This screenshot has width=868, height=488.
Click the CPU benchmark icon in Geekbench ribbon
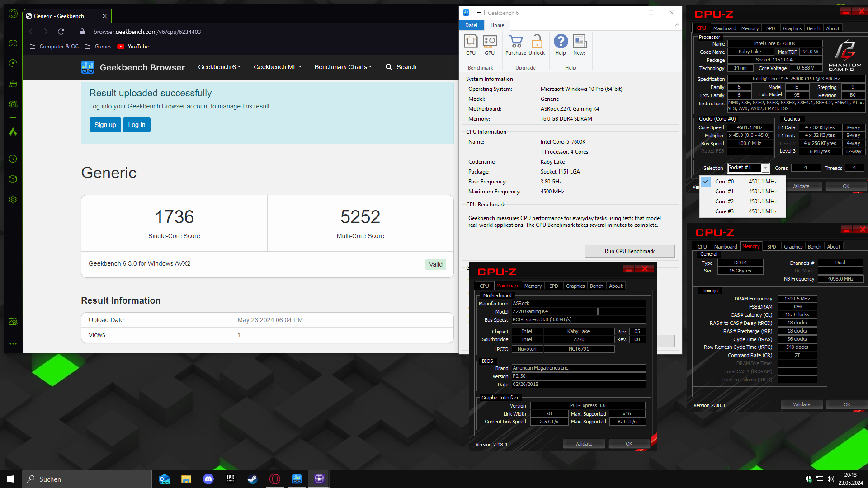coord(471,45)
